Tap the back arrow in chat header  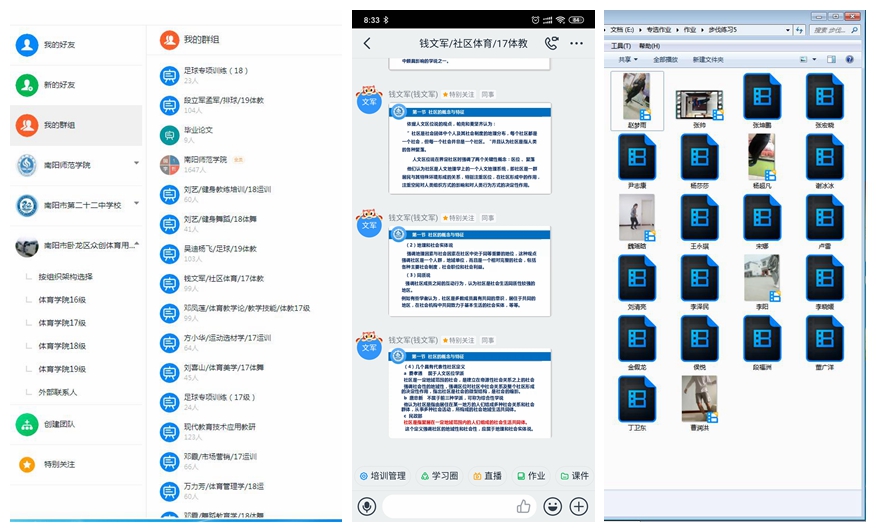click(367, 44)
